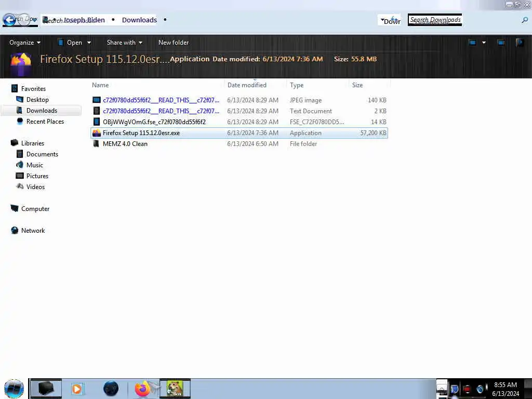The image size is (532, 399).
Task: Open Firefox from the taskbar
Action: point(142,389)
